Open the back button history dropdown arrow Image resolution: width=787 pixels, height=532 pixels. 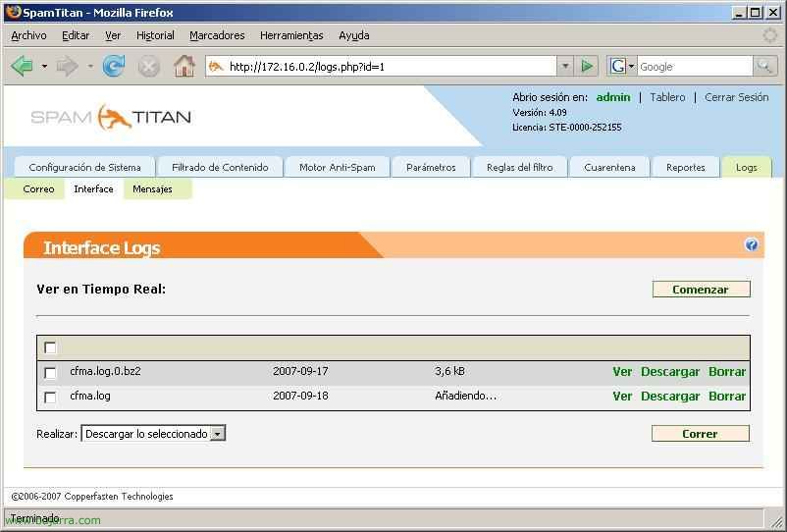(x=44, y=66)
